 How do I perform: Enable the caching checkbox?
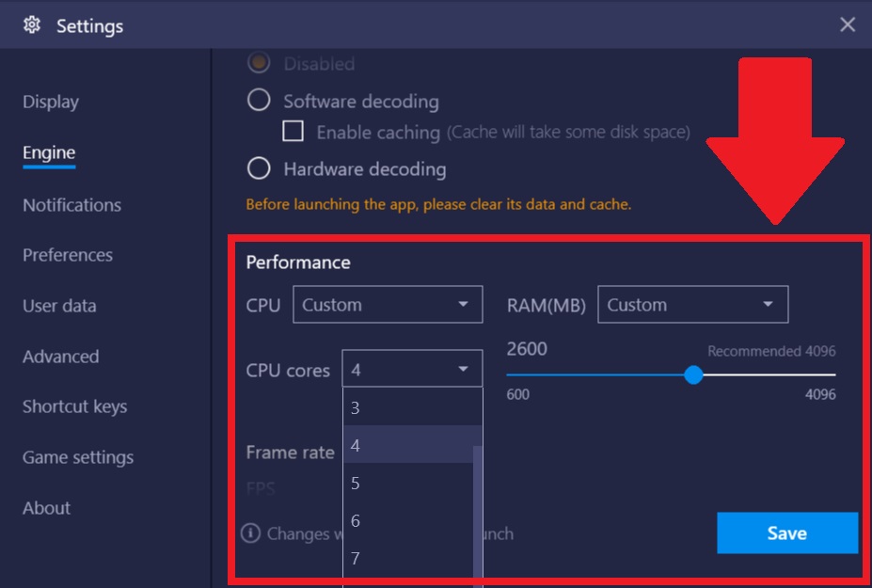click(x=293, y=132)
